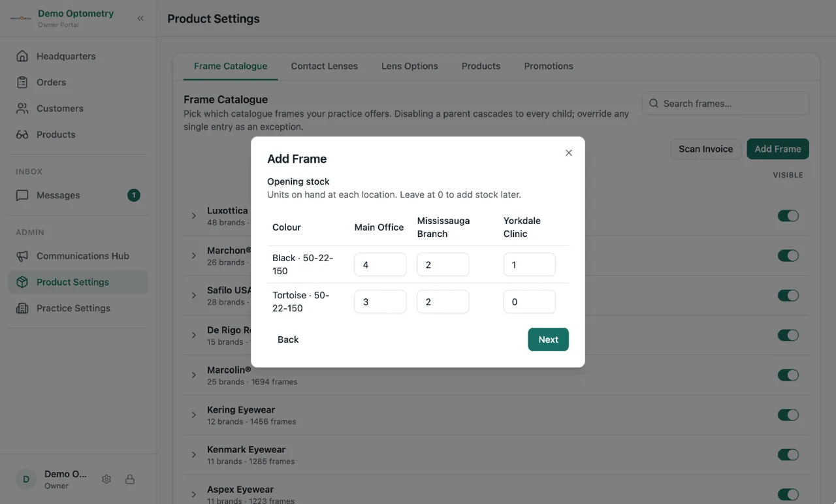Expand the Marcolin manufacturer row

click(194, 375)
